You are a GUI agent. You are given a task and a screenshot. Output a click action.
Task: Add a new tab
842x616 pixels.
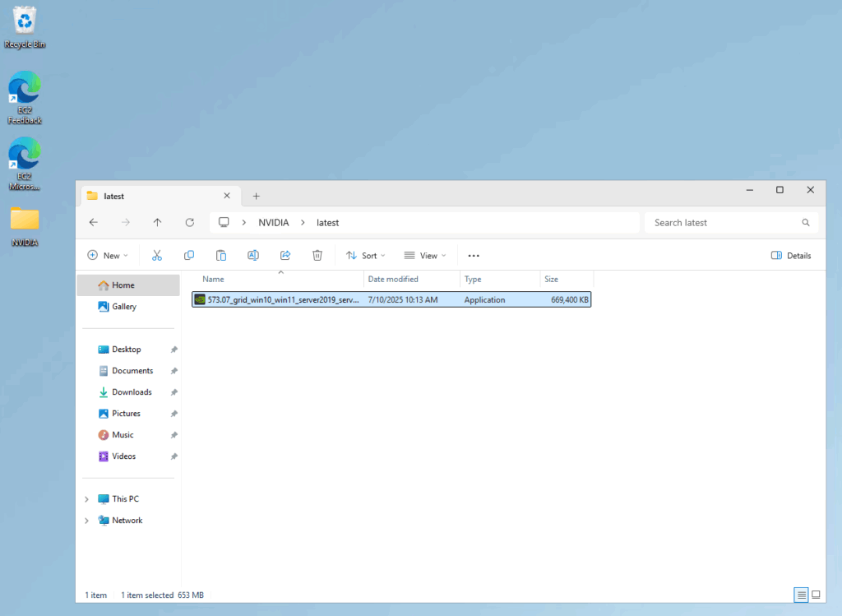point(257,196)
